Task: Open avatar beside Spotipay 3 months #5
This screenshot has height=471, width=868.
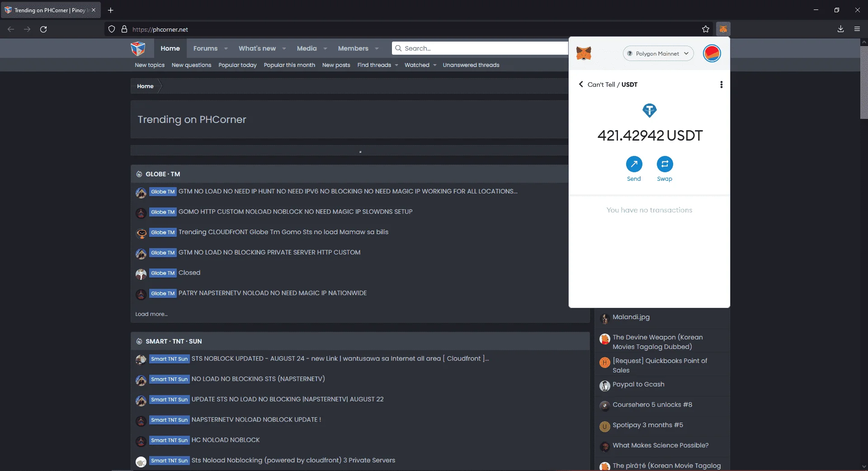Action: pyautogui.click(x=604, y=426)
